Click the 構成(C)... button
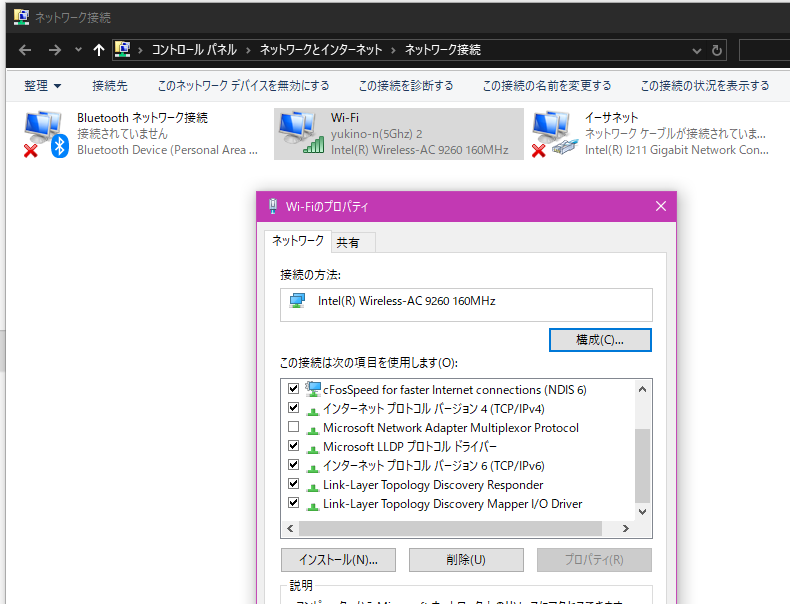The height and width of the screenshot is (604, 790). coord(600,340)
